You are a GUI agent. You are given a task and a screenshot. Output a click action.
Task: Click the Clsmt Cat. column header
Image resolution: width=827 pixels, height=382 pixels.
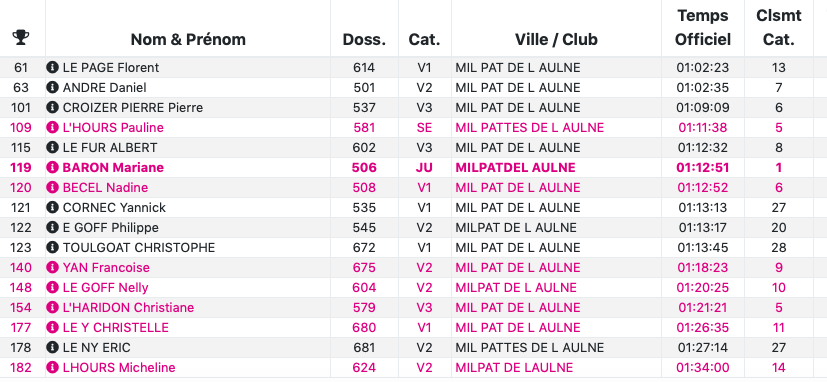(779, 27)
